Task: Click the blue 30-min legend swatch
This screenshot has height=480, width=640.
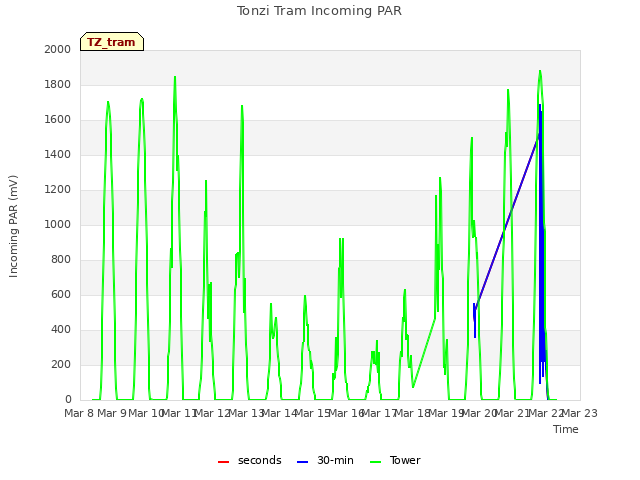Action: [x=302, y=462]
